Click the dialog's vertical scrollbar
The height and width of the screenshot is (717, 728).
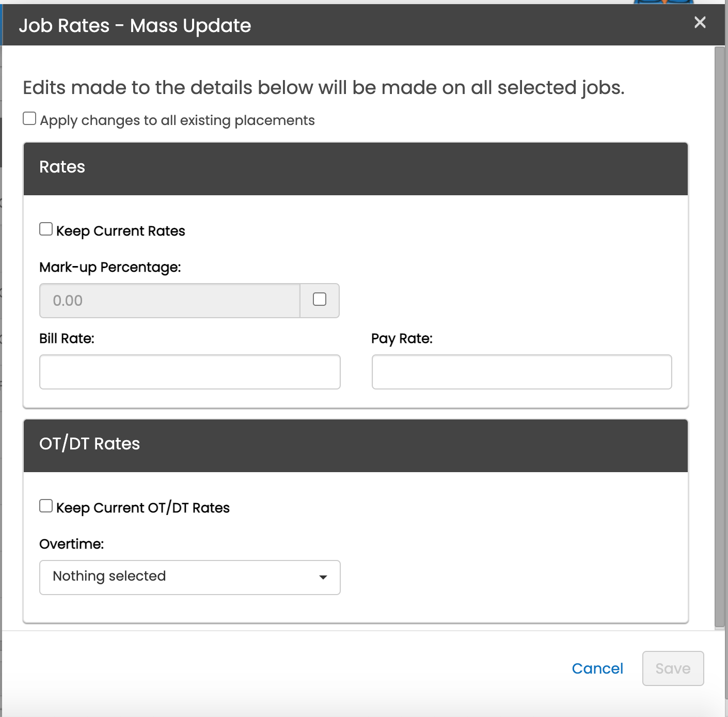719,336
